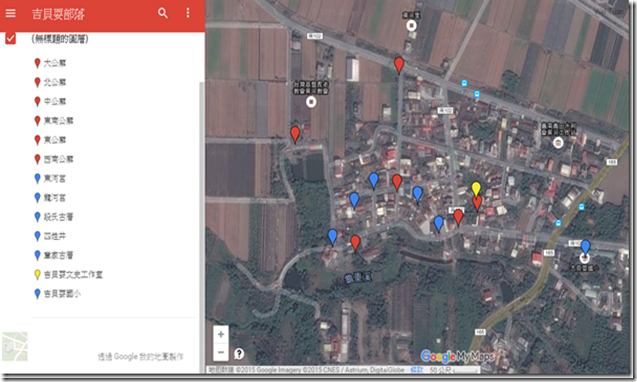Select 大公廨 in the layer list
This screenshot has height=382, width=637.
click(54, 63)
